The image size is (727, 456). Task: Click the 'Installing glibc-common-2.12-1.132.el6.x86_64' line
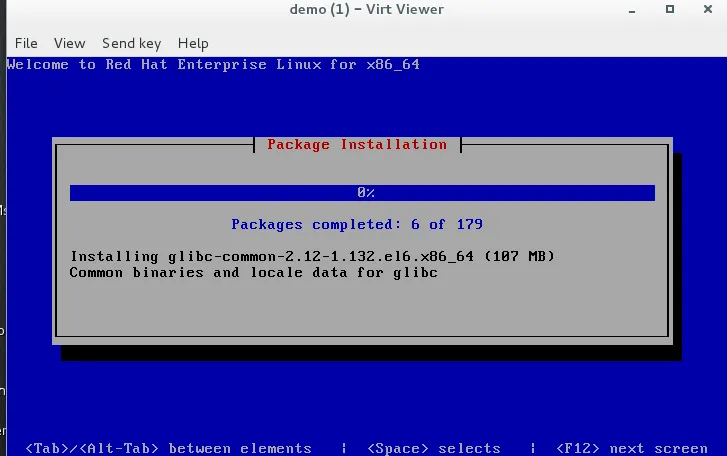[x=312, y=256]
